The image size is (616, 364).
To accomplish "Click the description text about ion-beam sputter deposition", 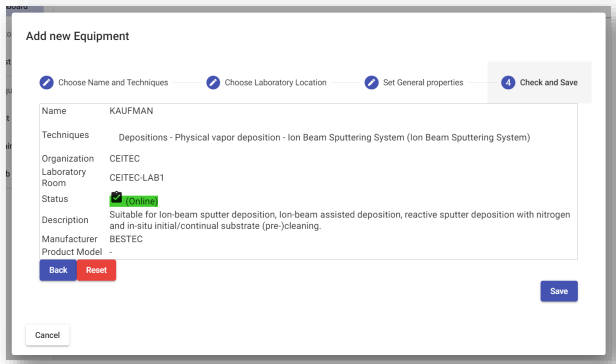I will tap(340, 220).
